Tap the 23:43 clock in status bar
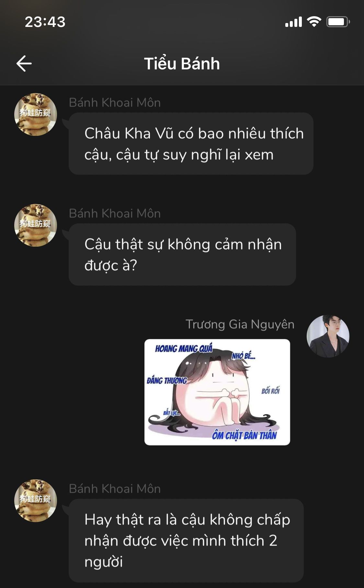The image size is (364, 588). [x=45, y=22]
